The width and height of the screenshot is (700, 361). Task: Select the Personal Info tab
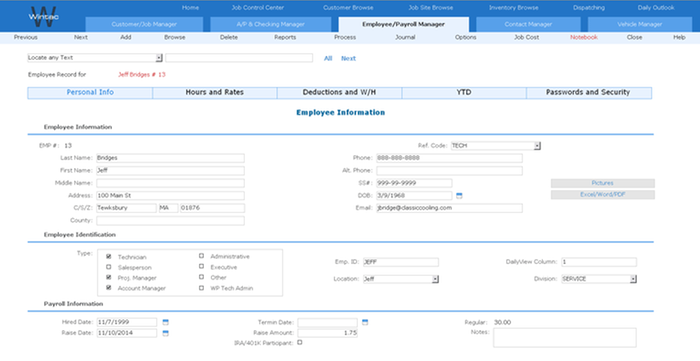point(90,92)
